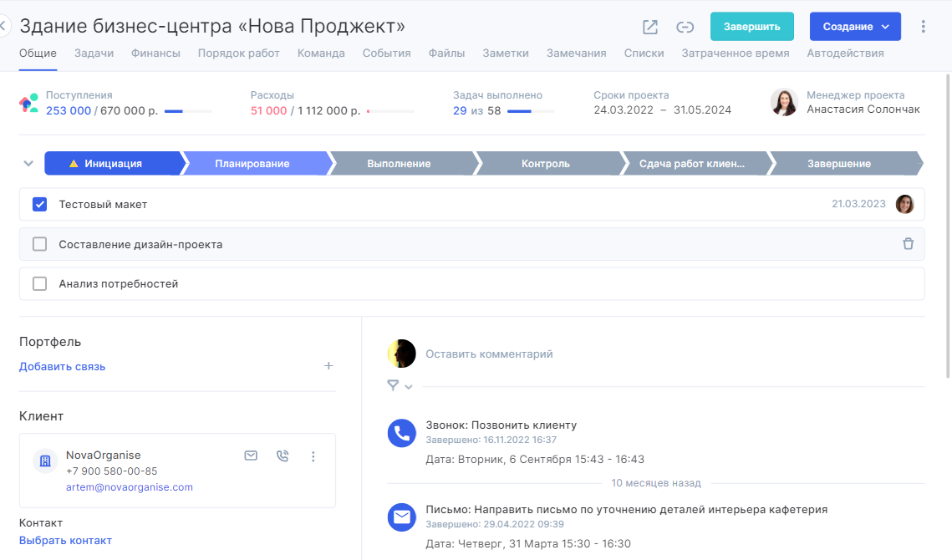Tick the Анализ потребностей checkbox
This screenshot has height=560, width=952.
coord(39,283)
